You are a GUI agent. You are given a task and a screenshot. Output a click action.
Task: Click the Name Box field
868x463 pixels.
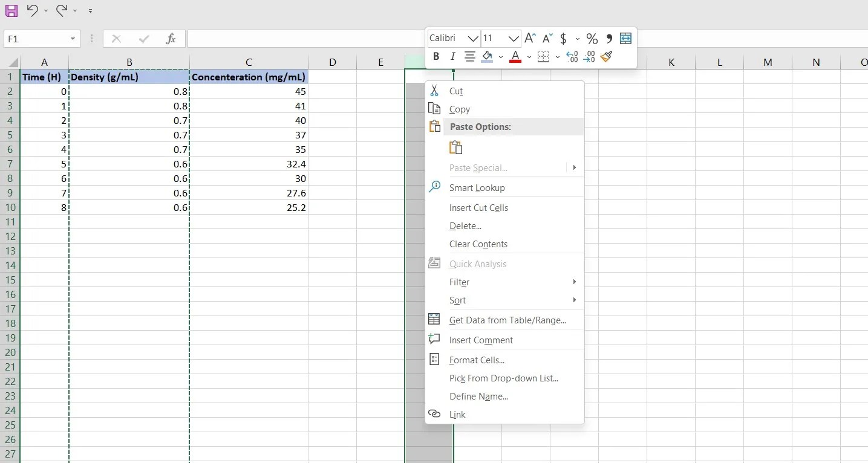38,39
